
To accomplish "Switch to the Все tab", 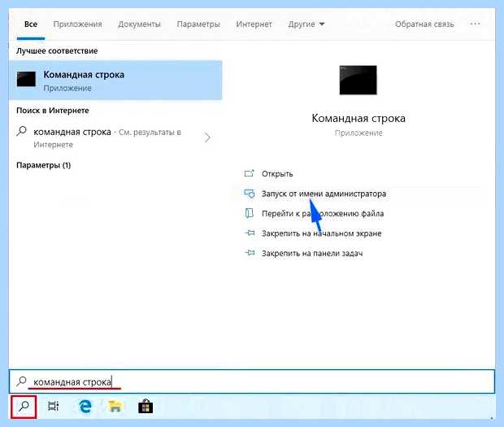I will (31, 24).
